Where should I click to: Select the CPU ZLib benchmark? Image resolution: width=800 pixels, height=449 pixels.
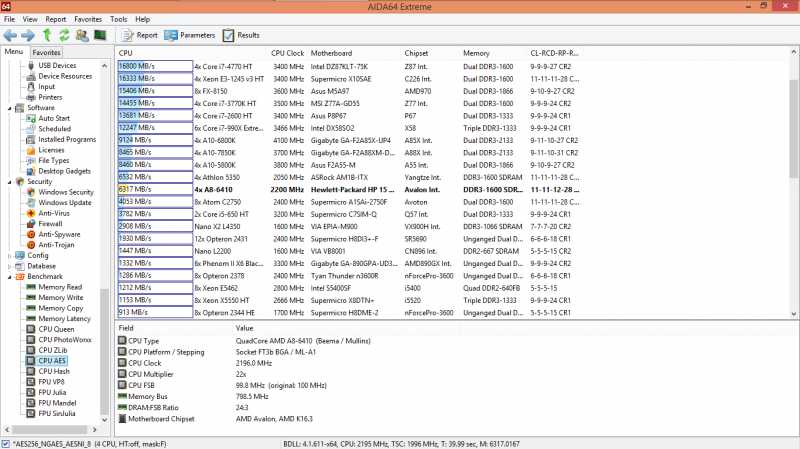[53, 351]
